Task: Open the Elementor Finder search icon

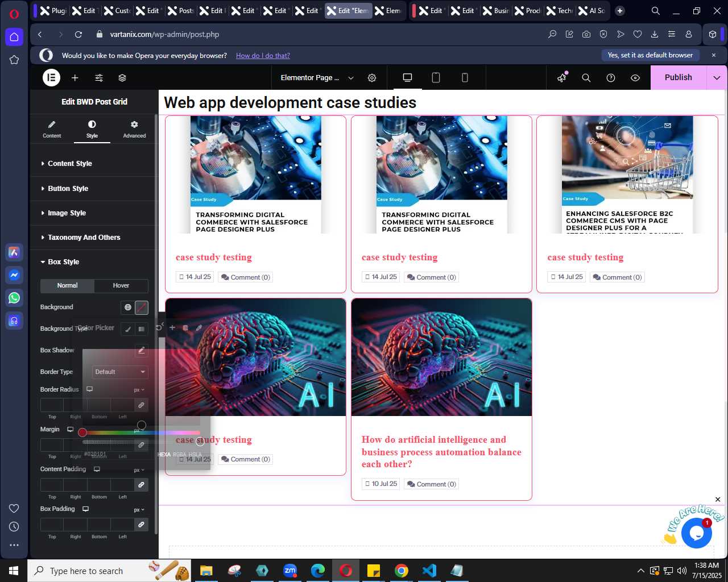Action: point(586,78)
